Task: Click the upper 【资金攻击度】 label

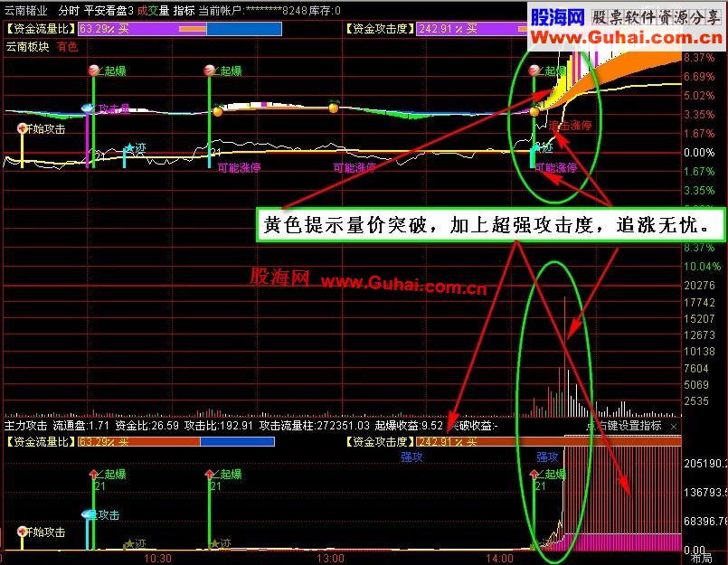Action: click(379, 29)
